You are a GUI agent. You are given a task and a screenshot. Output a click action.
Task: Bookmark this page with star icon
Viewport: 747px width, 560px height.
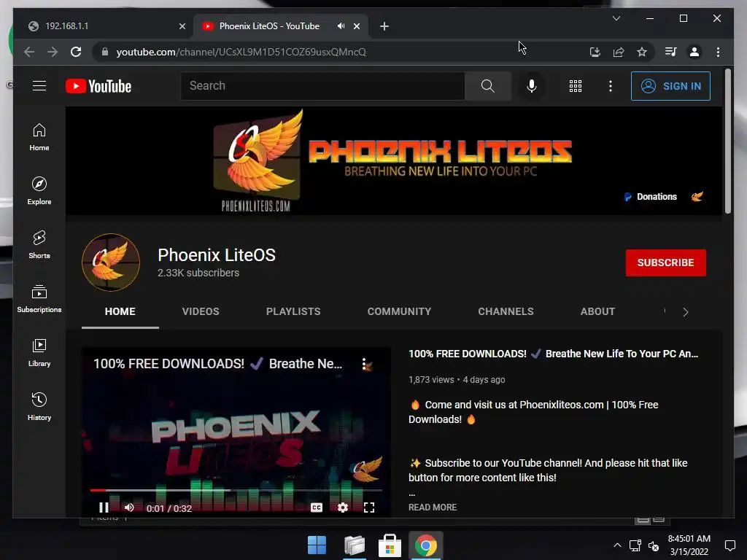coord(642,52)
